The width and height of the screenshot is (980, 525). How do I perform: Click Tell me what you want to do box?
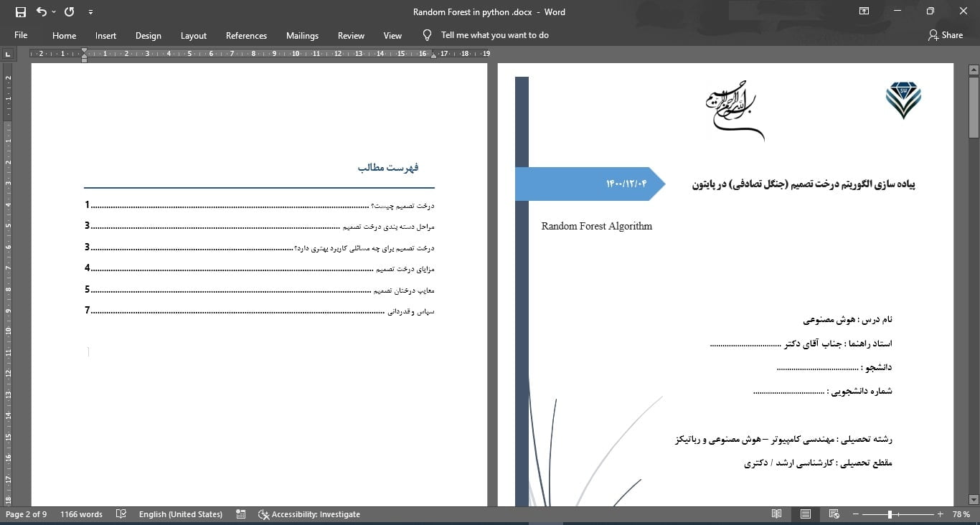494,35
